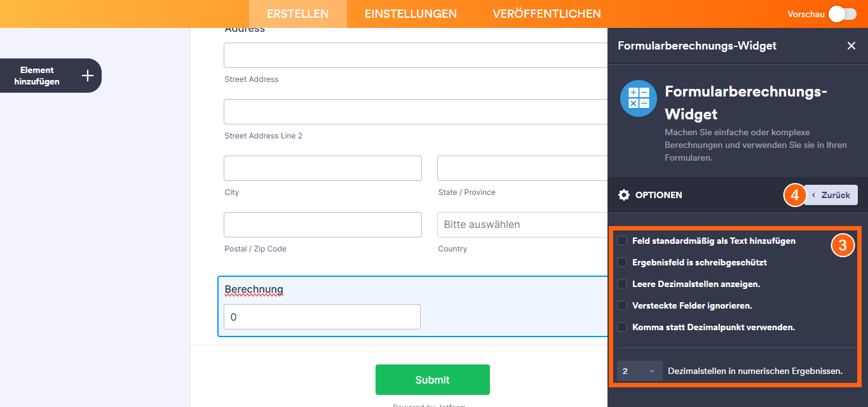Switch to the VERÖFFENTLICHEN tab

(x=546, y=13)
